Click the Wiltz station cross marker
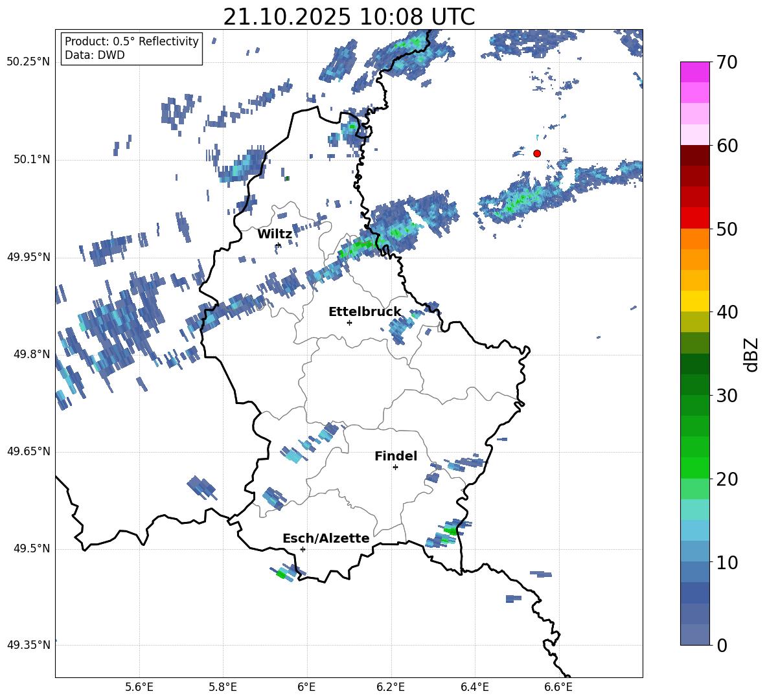The width and height of the screenshot is (767, 700). pos(279,245)
